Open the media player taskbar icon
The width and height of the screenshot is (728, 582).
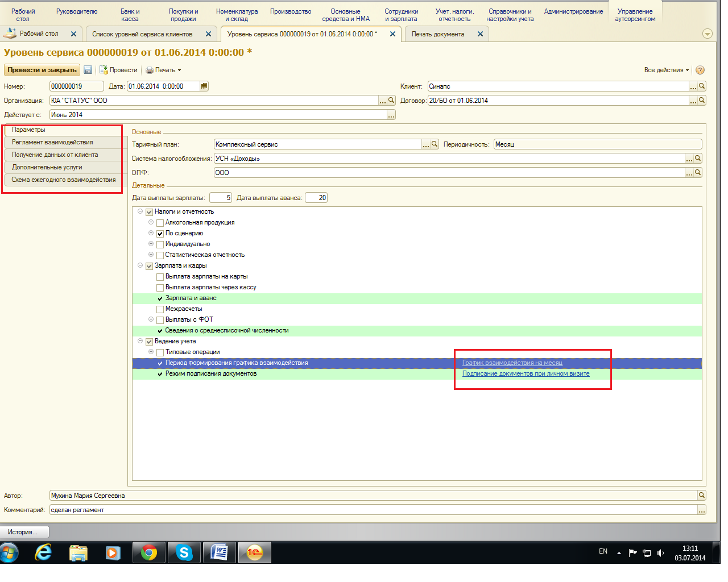click(113, 552)
